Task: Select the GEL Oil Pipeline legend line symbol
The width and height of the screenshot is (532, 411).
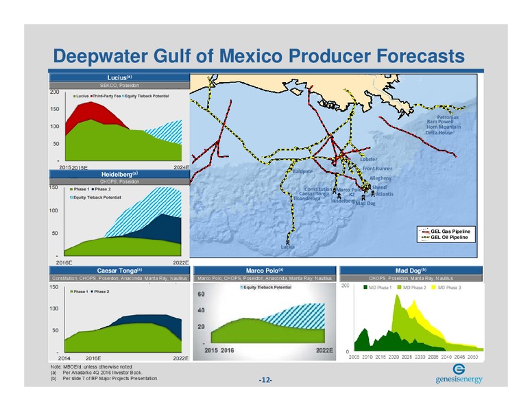Action: point(425,238)
